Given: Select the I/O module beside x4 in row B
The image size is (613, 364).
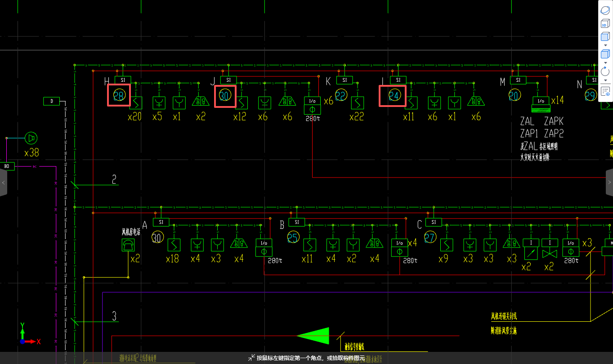Looking at the screenshot, I should pyautogui.click(x=399, y=248).
